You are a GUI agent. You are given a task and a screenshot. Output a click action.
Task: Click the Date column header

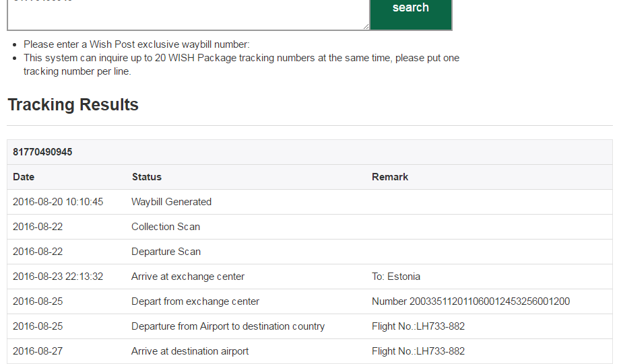click(x=24, y=177)
